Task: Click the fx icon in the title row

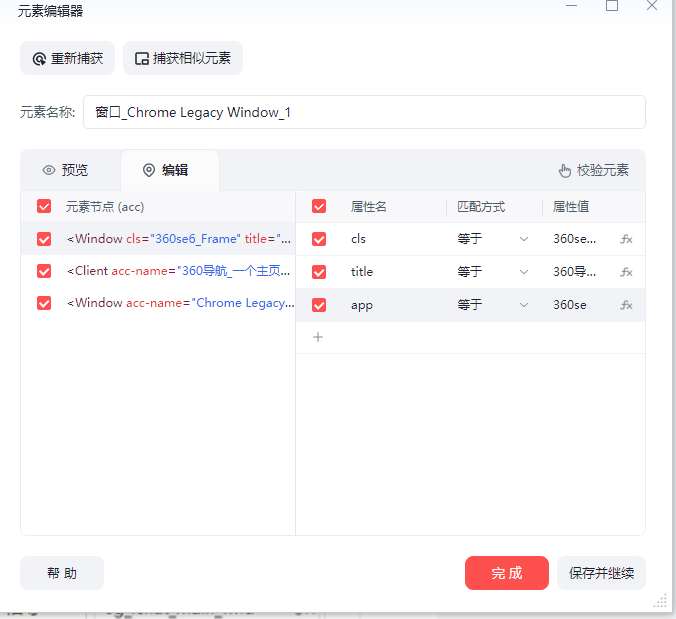Action: (626, 272)
